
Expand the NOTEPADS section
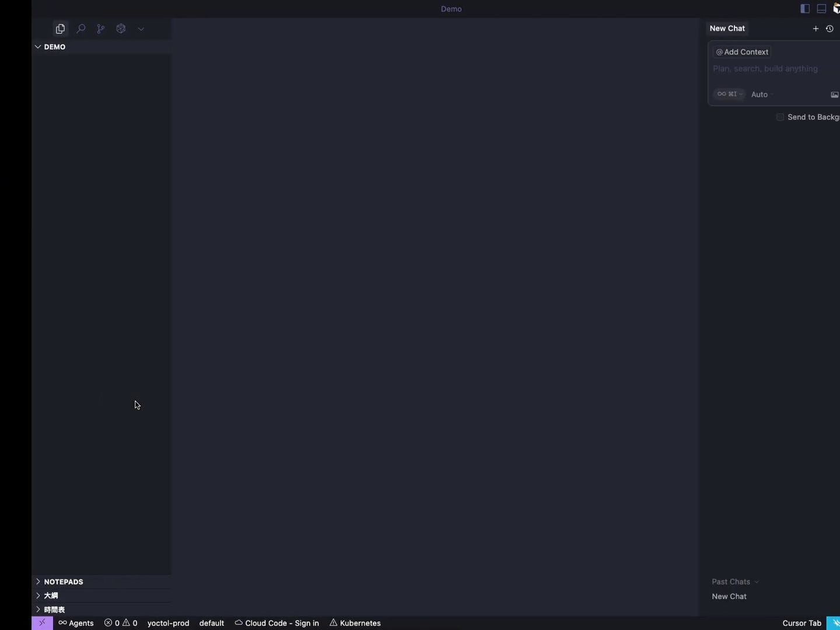click(x=63, y=582)
